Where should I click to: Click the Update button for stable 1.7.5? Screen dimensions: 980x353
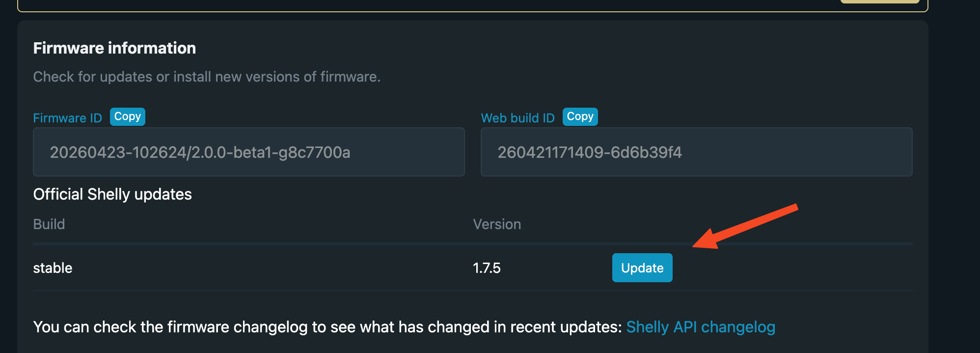tap(642, 267)
